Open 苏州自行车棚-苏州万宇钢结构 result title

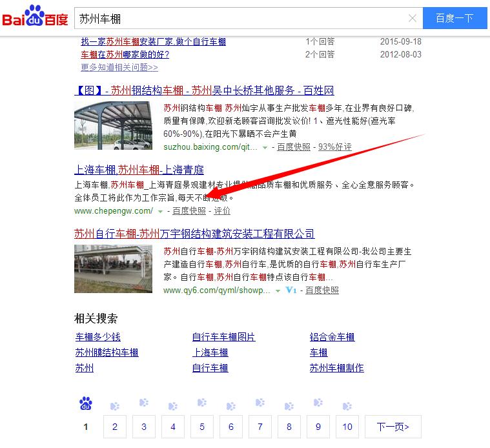tap(194, 234)
